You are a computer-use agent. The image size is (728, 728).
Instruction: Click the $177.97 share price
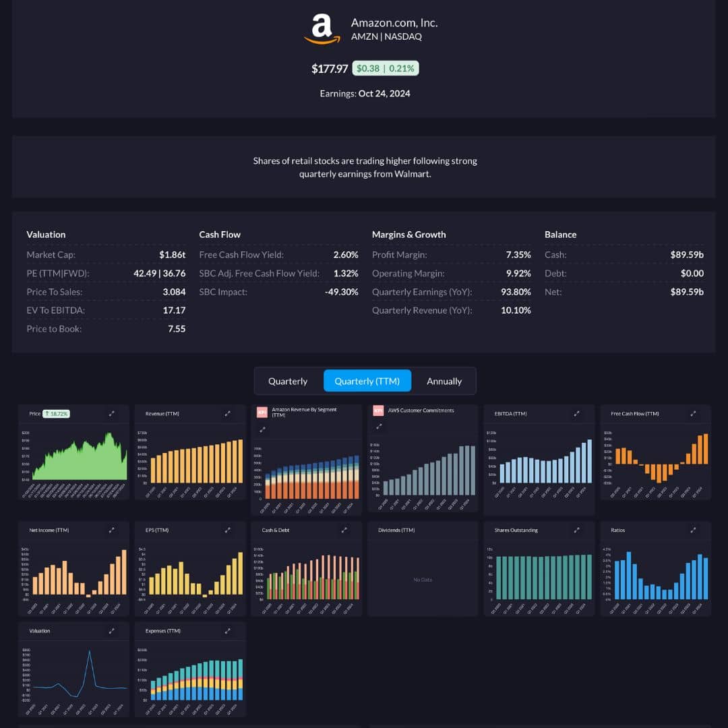coord(330,69)
